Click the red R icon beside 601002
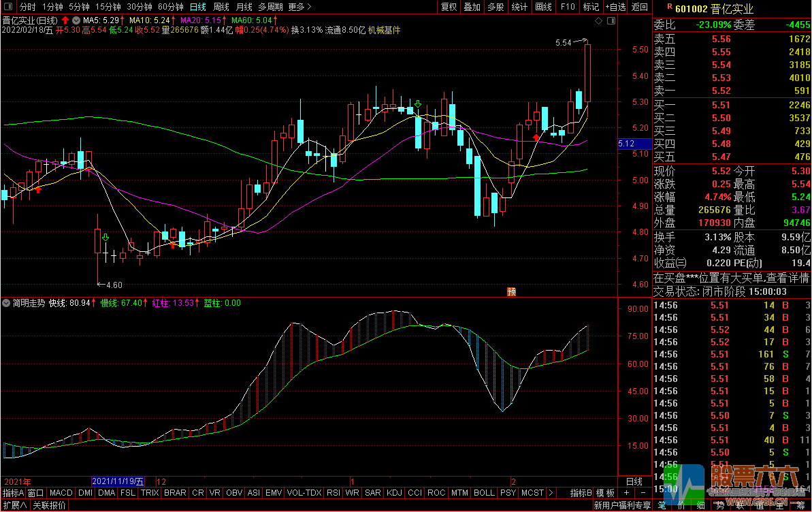 669,7
